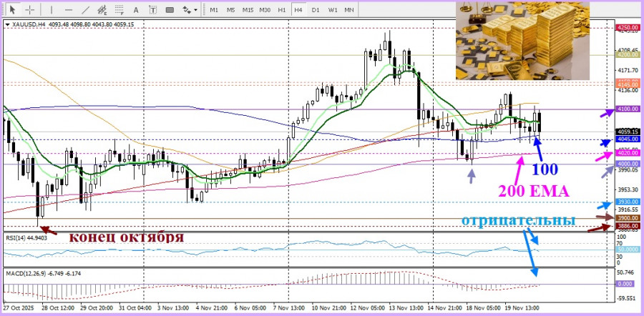Switch to M1 timeframe
Viewport: 644px width, 316px height.
click(214, 9)
